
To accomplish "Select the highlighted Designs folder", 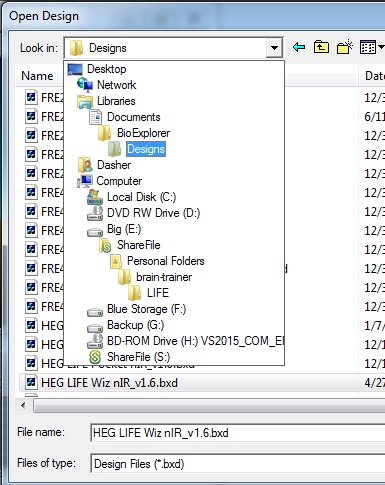I will pos(146,149).
